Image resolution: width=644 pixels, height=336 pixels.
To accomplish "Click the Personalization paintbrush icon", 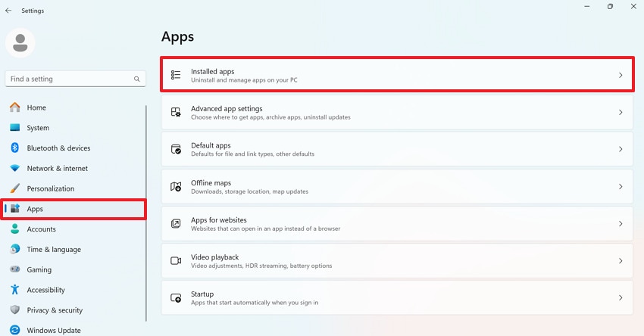I will 15,188.
